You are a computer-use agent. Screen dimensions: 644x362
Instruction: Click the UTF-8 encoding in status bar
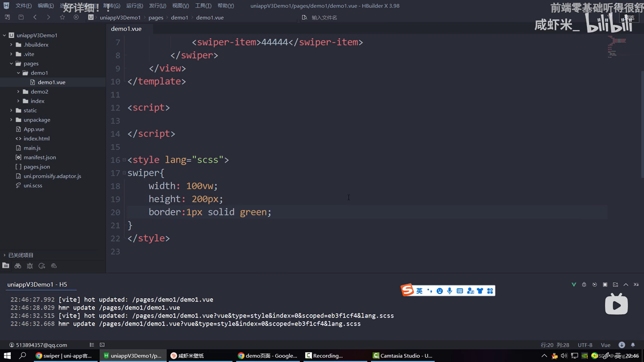585,345
